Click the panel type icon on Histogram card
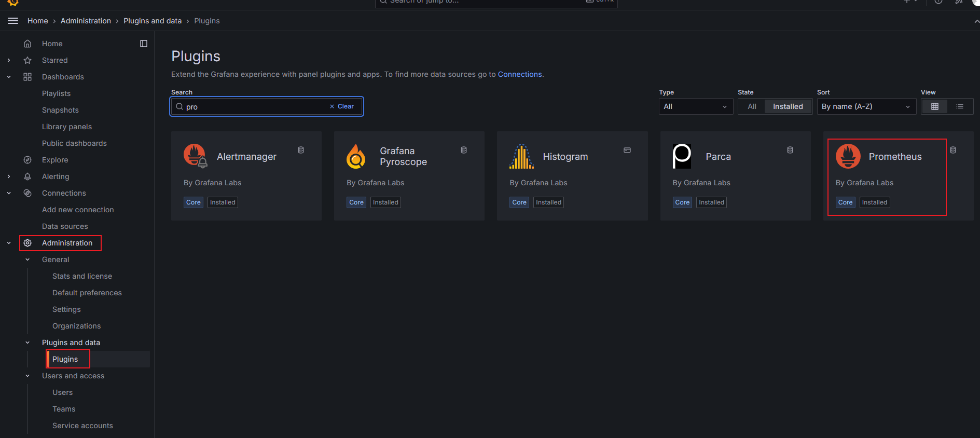The width and height of the screenshot is (980, 438). [627, 150]
